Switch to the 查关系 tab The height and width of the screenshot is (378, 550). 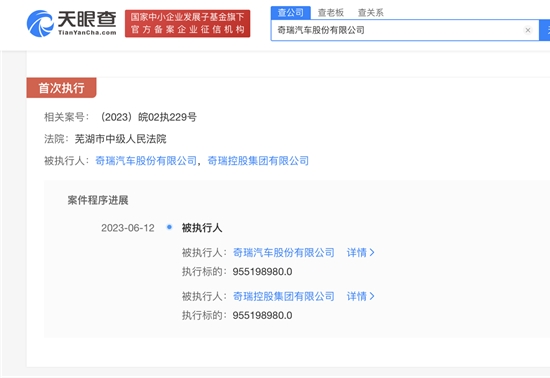tap(370, 13)
